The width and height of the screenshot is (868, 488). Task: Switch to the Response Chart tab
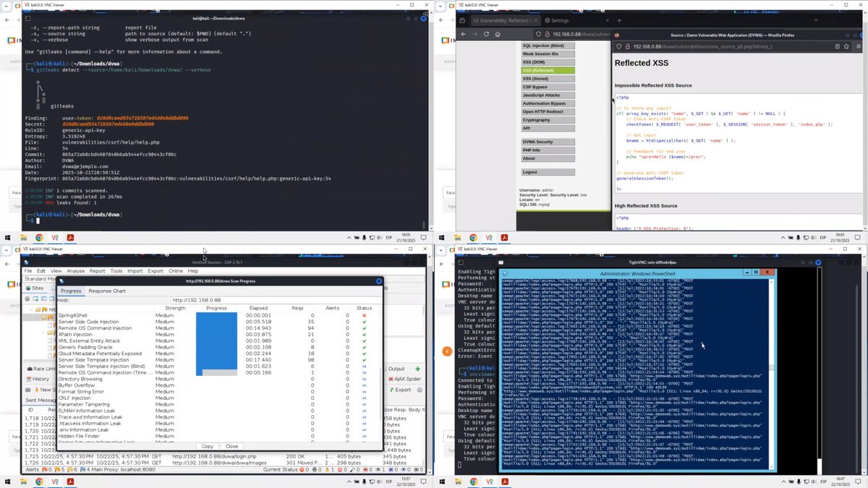(106, 291)
